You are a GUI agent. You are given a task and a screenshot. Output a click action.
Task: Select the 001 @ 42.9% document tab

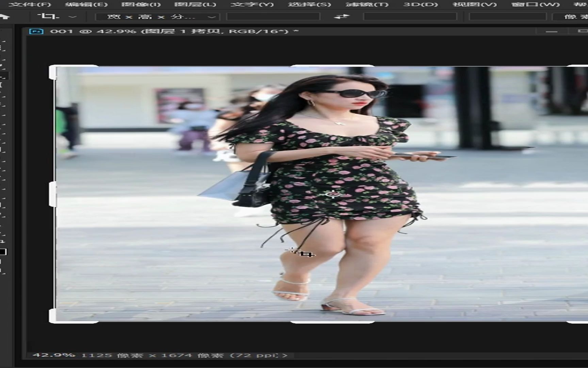click(174, 31)
